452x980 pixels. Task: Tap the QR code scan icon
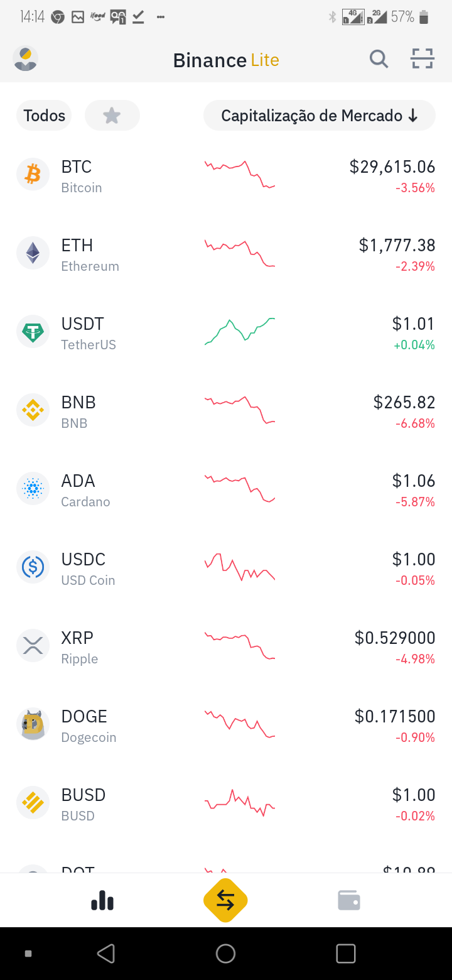pyautogui.click(x=422, y=59)
